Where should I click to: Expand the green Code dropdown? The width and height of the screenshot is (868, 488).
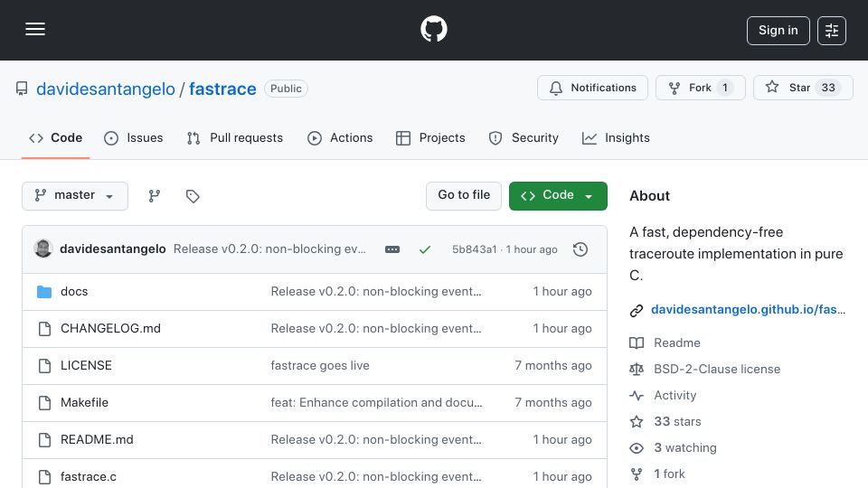(x=558, y=196)
